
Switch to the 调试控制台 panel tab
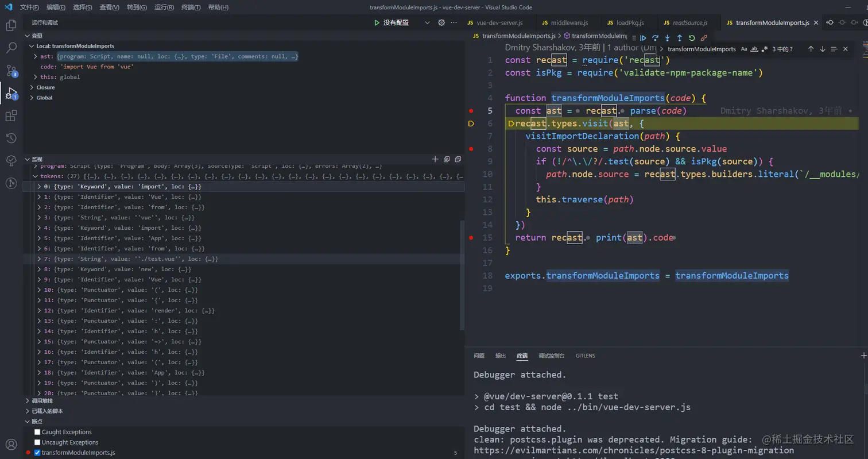(551, 356)
